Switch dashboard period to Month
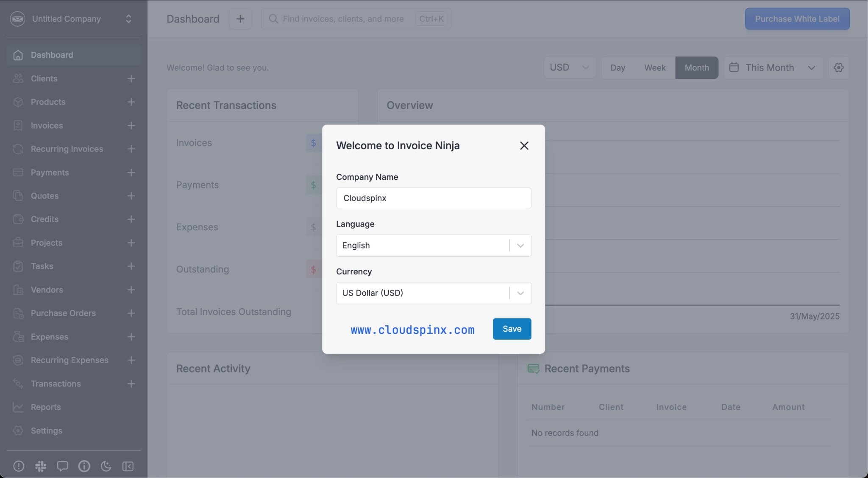The width and height of the screenshot is (868, 478). (x=696, y=67)
